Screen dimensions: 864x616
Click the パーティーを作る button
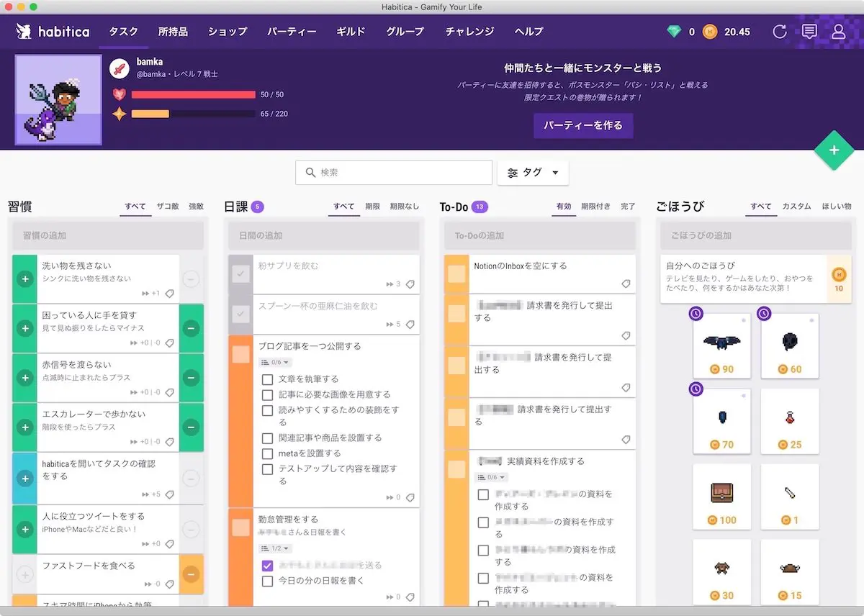(583, 125)
